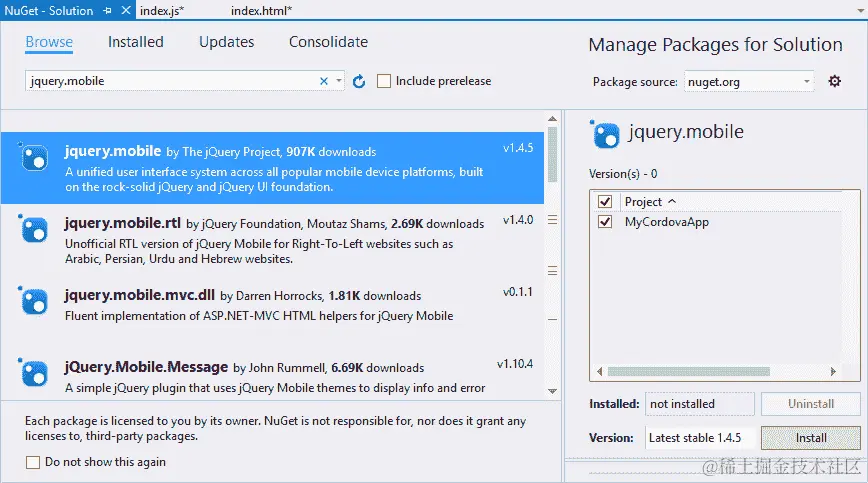Screen dimensions: 868x483
Task: Click project list horizontal scrollbar thumb
Action: pyautogui.click(x=689, y=371)
